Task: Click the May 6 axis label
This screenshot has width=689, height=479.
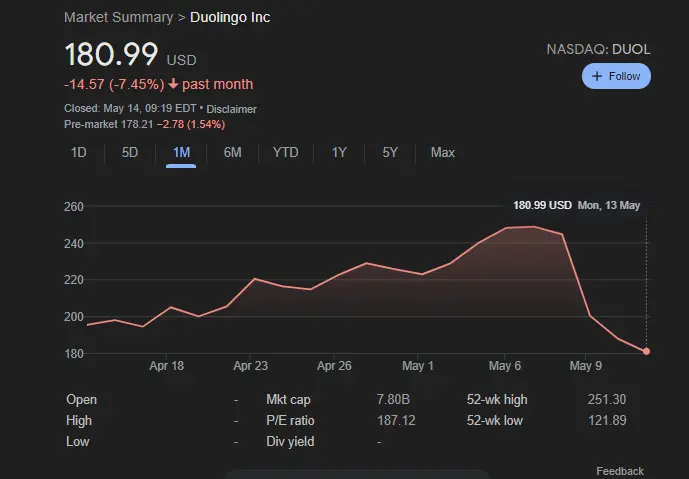Action: tap(505, 366)
